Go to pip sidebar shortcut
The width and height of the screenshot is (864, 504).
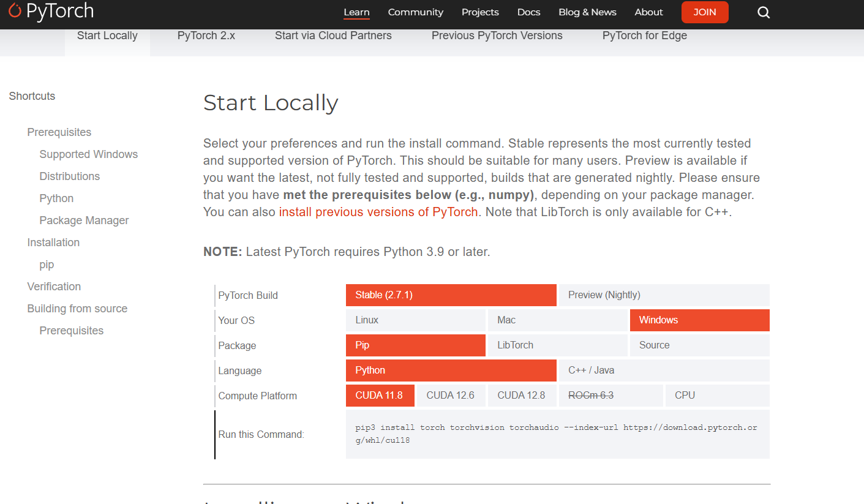[x=47, y=265]
